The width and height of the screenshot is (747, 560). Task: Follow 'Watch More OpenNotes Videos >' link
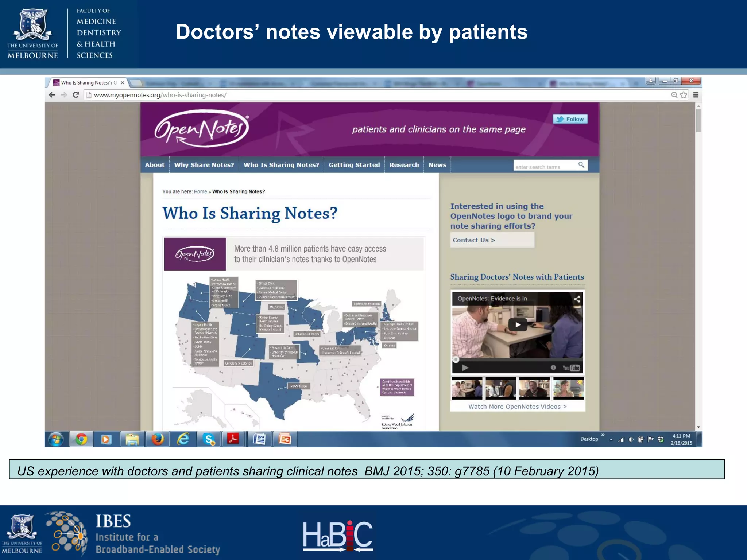(517, 407)
